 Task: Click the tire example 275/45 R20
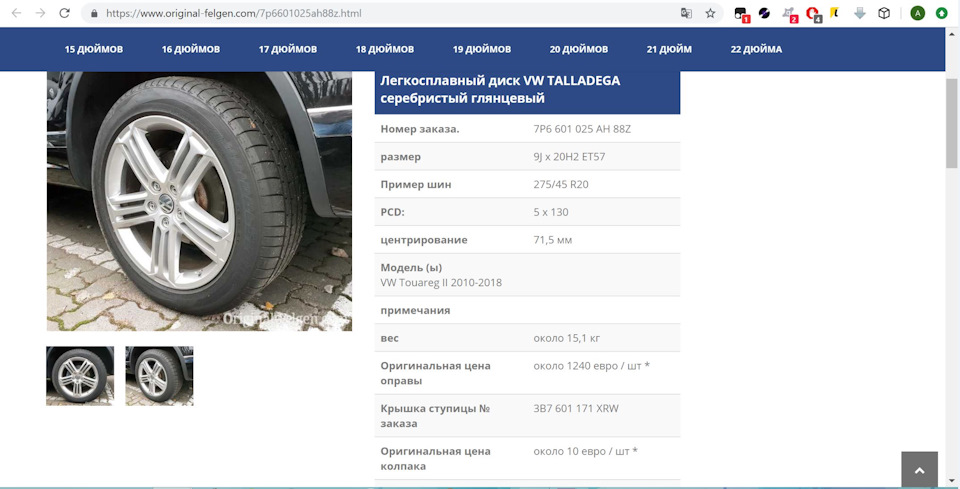(561, 184)
